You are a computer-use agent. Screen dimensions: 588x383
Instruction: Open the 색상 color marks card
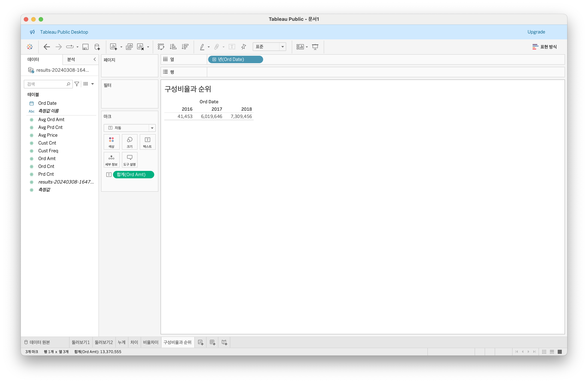[112, 142]
